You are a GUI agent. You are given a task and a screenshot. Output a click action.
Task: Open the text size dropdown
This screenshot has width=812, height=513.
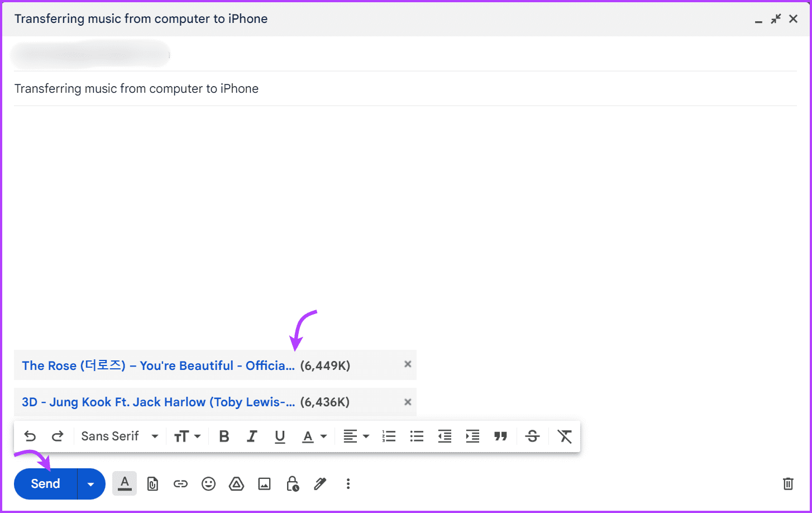pyautogui.click(x=188, y=436)
